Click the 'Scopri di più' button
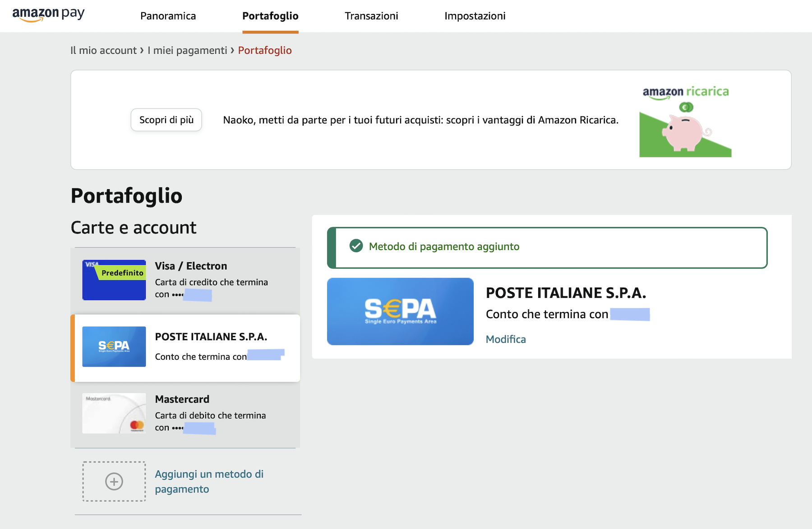This screenshot has height=529, width=812. coord(166,120)
